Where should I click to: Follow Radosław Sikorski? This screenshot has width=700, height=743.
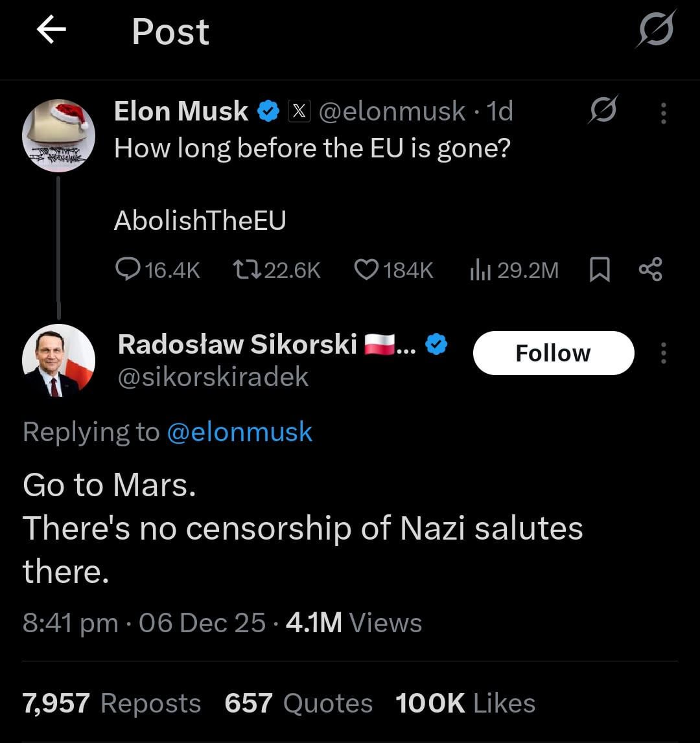553,353
